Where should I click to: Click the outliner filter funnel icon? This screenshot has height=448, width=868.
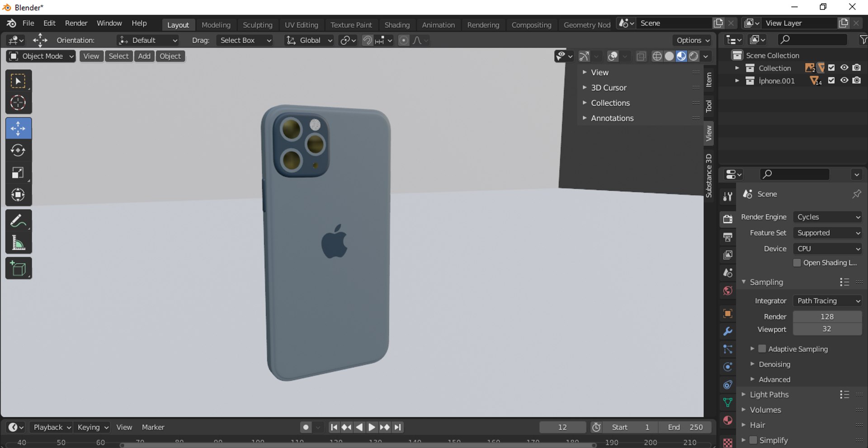tap(863, 40)
